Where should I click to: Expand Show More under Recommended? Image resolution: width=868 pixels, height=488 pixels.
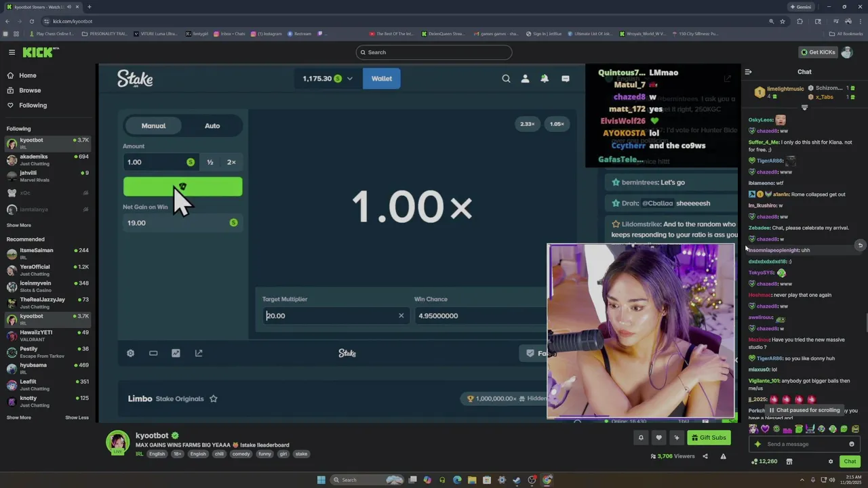click(x=19, y=418)
